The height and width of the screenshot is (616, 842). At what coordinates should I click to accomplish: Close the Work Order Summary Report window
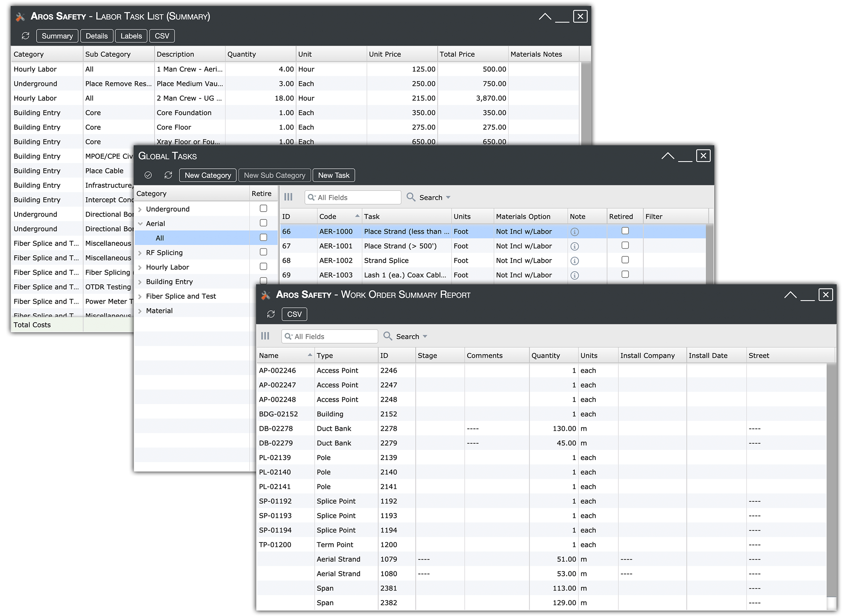point(826,295)
